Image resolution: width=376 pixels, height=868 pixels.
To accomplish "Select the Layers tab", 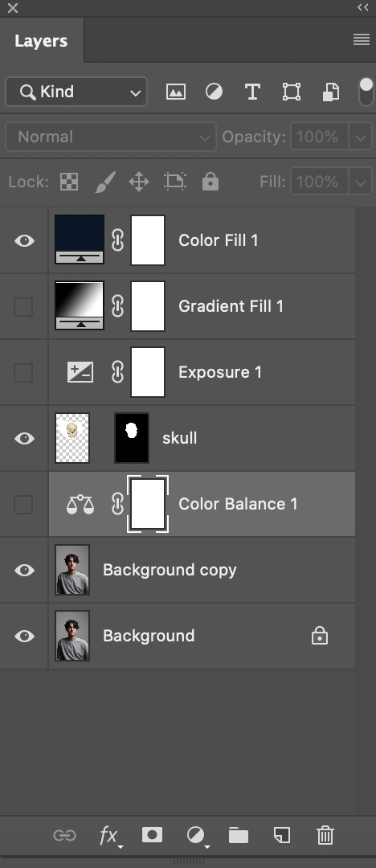I will click(42, 40).
